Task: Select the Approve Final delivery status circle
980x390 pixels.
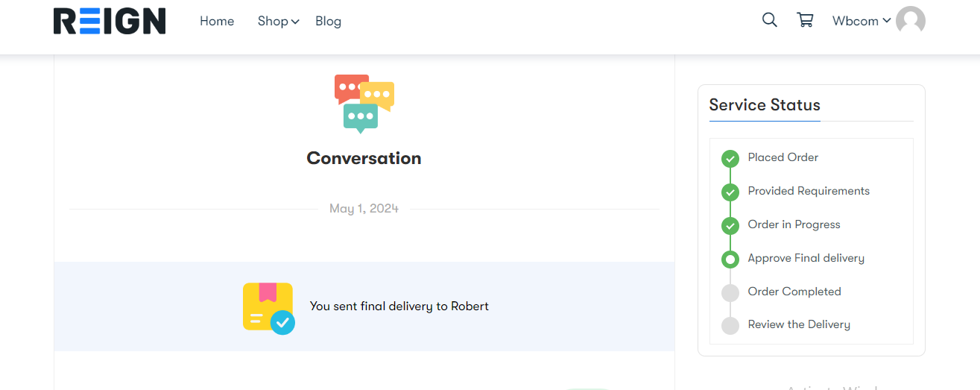Action: click(x=730, y=259)
